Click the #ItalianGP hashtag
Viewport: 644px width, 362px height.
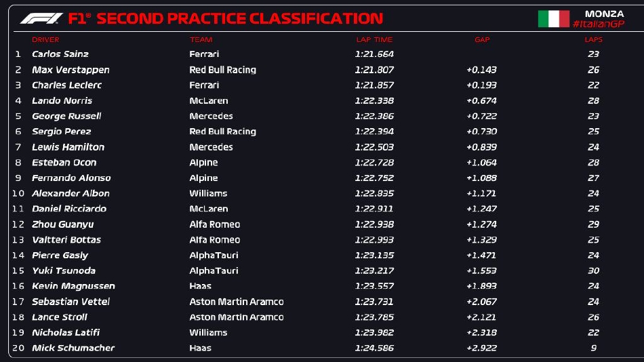pos(598,24)
